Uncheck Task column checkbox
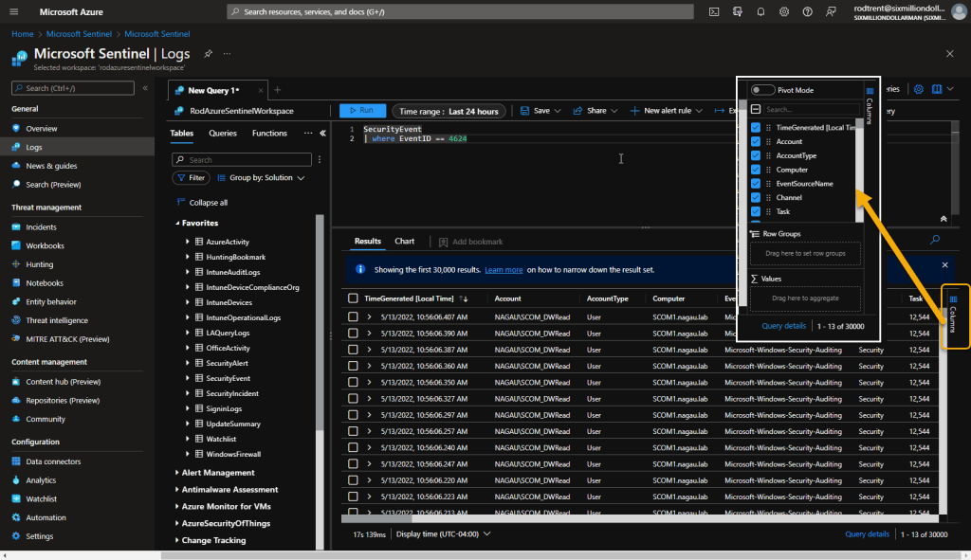 [x=756, y=211]
